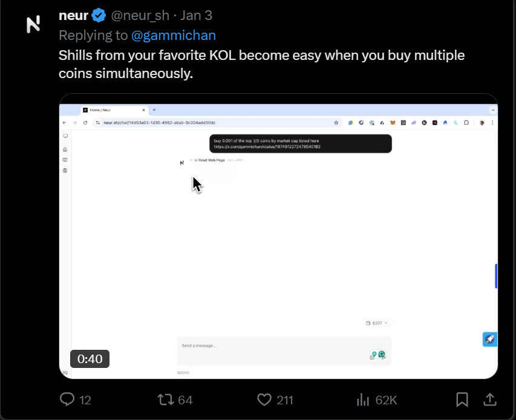Share this post
516x420 pixels.
tap(489, 399)
